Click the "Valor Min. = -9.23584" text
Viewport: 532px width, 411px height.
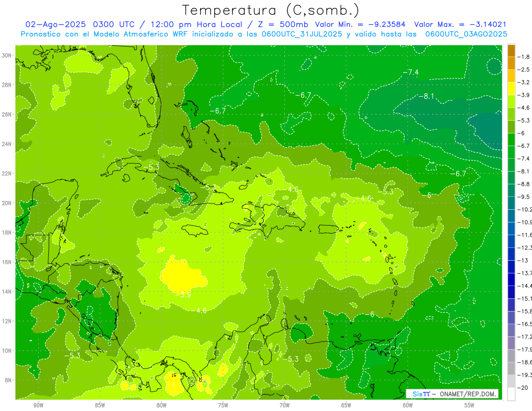tap(360, 24)
